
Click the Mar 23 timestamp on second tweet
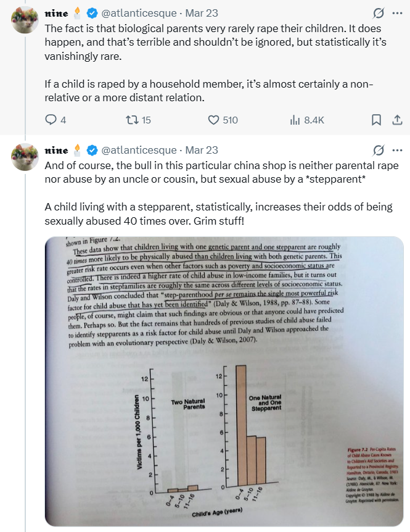point(202,150)
